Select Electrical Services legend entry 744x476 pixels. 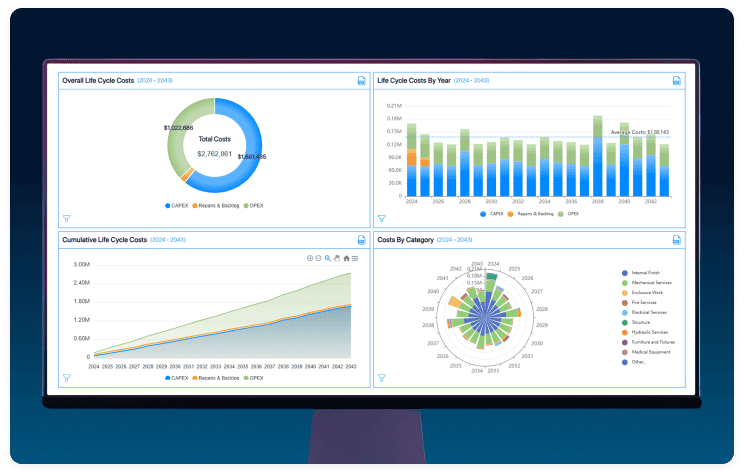(649, 313)
